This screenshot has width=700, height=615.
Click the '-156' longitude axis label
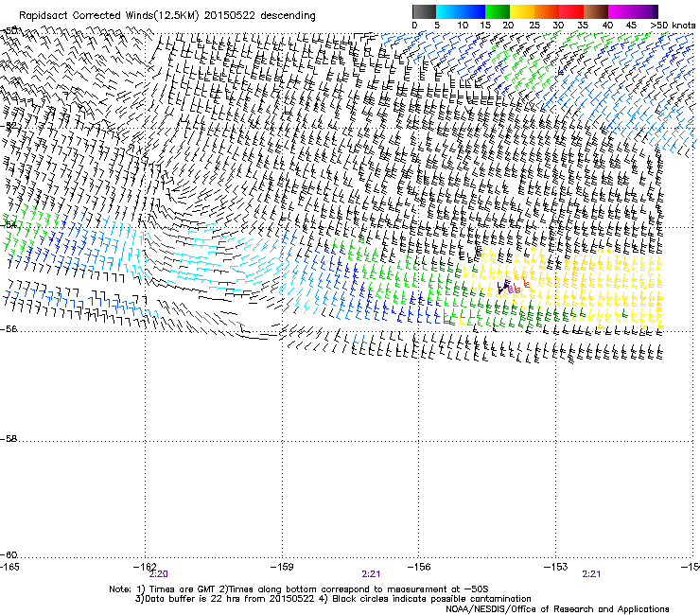click(x=419, y=567)
